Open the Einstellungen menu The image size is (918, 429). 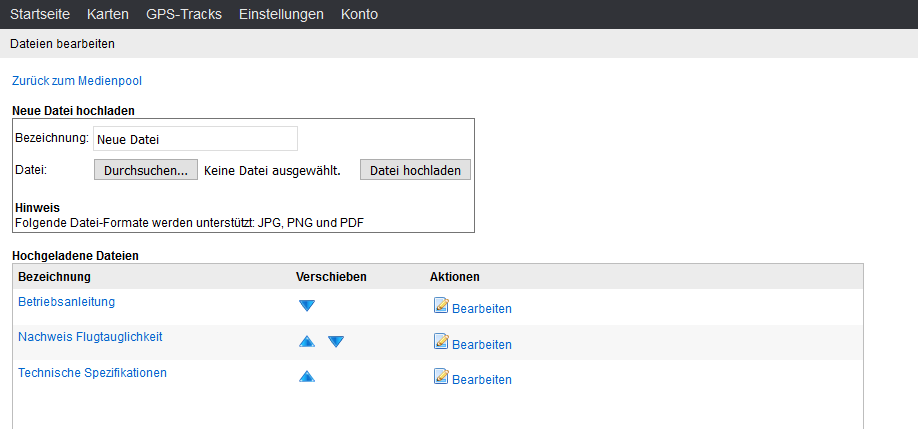281,14
